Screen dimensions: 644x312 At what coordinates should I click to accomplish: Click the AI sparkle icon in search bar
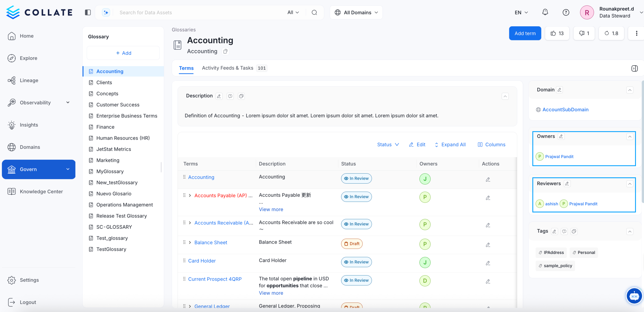coord(105,12)
